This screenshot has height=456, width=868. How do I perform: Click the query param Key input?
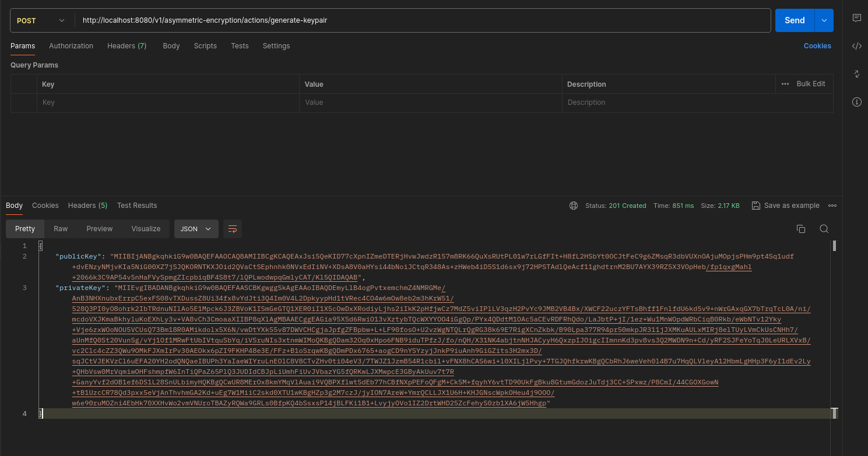168,102
